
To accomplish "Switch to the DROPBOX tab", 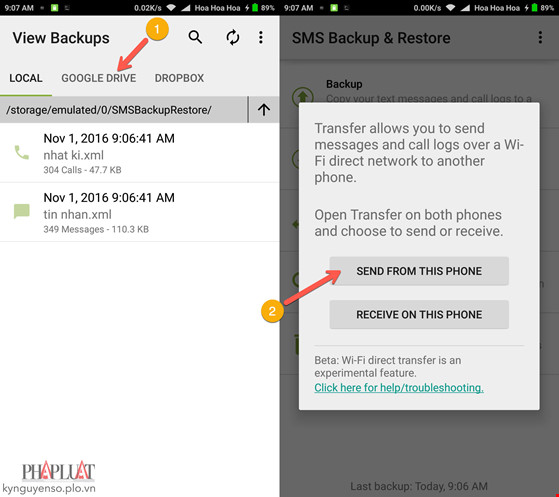I will point(179,78).
